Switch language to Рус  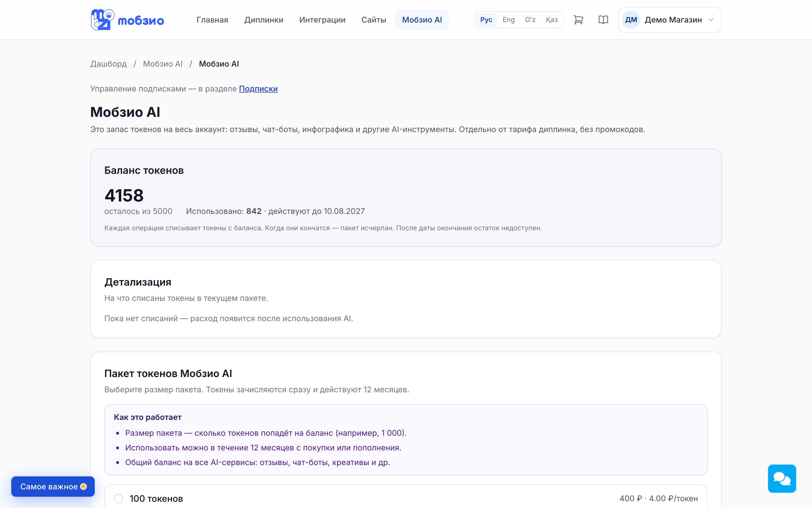(x=486, y=20)
